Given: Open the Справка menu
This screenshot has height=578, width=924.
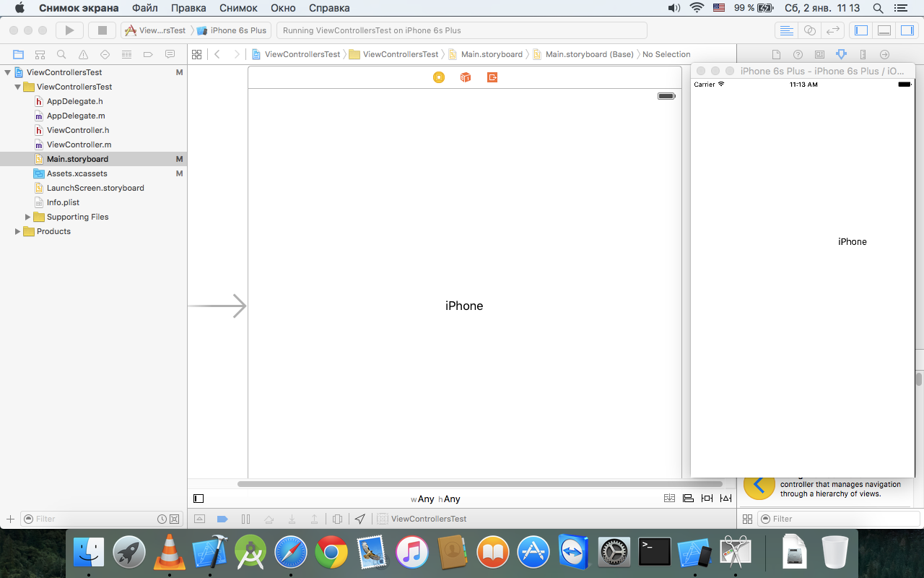Looking at the screenshot, I should [329, 8].
